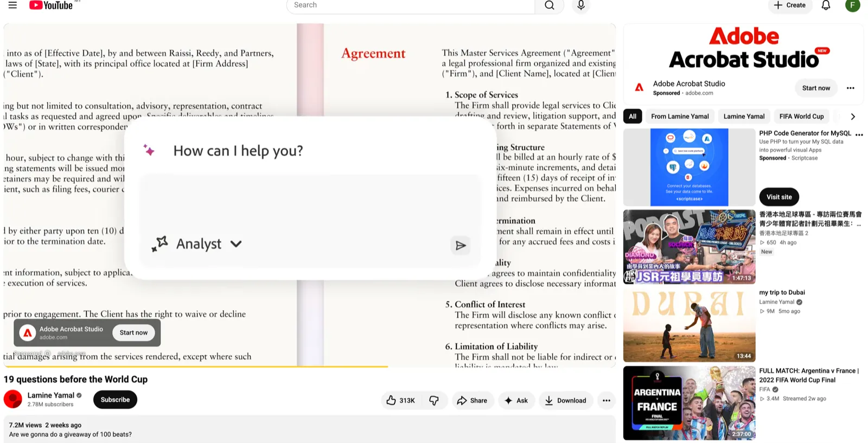
Task: Expand the video description box
Action: (x=310, y=429)
